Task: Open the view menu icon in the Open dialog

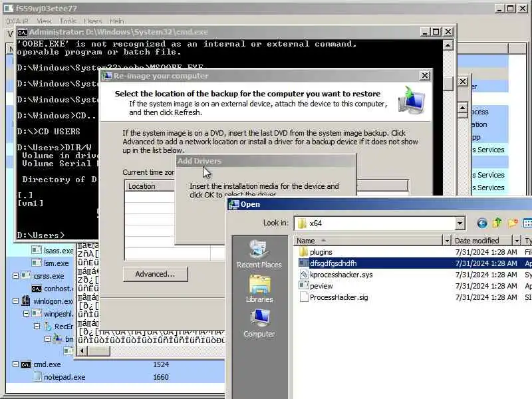Action: (527, 223)
